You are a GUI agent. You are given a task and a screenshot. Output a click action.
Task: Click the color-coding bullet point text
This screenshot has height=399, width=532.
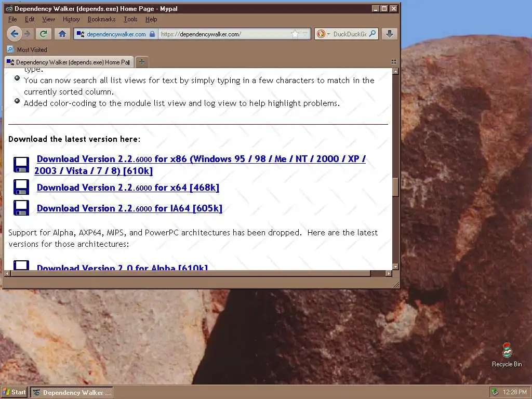pos(181,103)
